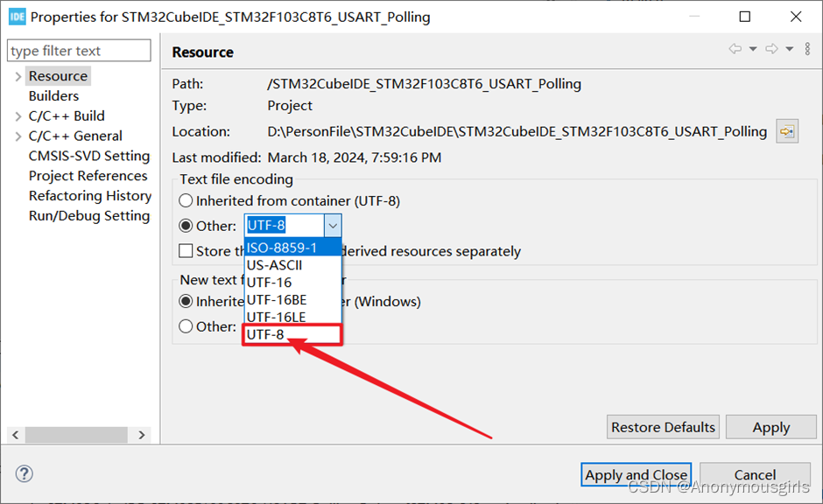Open the back history dropdown arrow
Viewport: 823px width, 504px height.
753,49
